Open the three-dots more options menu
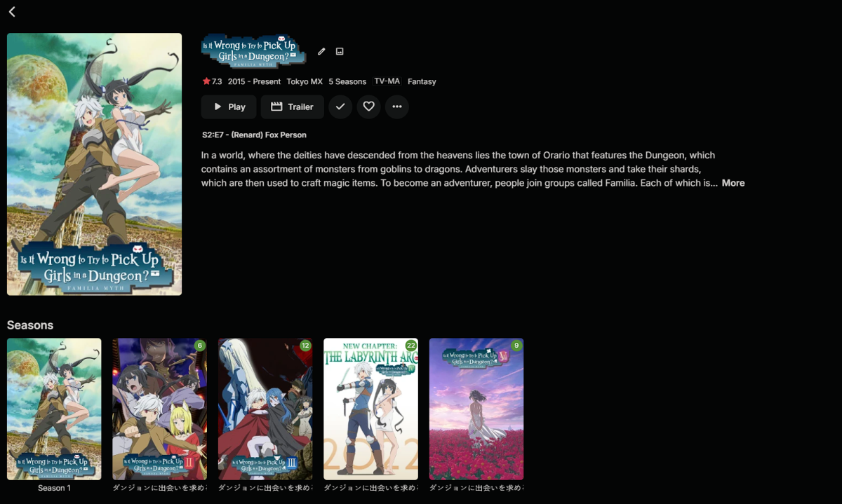 click(x=396, y=107)
